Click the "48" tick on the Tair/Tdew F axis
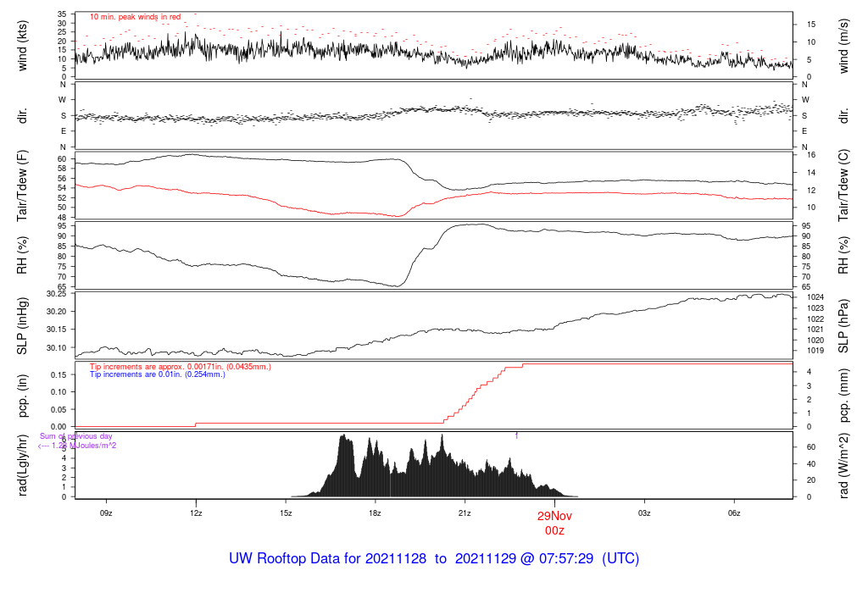This screenshot has width=868, height=593. (x=62, y=218)
